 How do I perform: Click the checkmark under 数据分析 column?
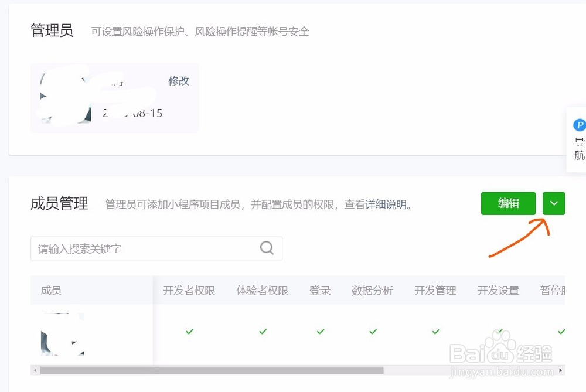pos(373,331)
